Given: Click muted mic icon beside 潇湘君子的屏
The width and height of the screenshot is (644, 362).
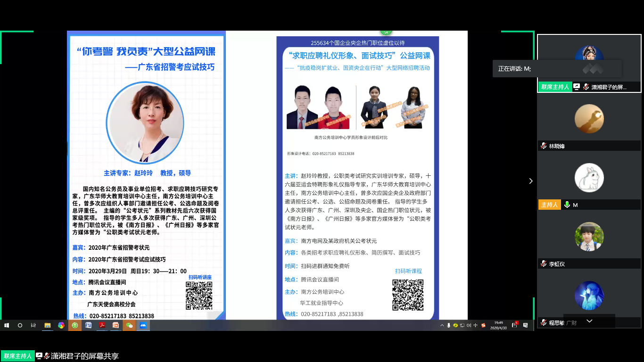Looking at the screenshot, I should [586, 87].
